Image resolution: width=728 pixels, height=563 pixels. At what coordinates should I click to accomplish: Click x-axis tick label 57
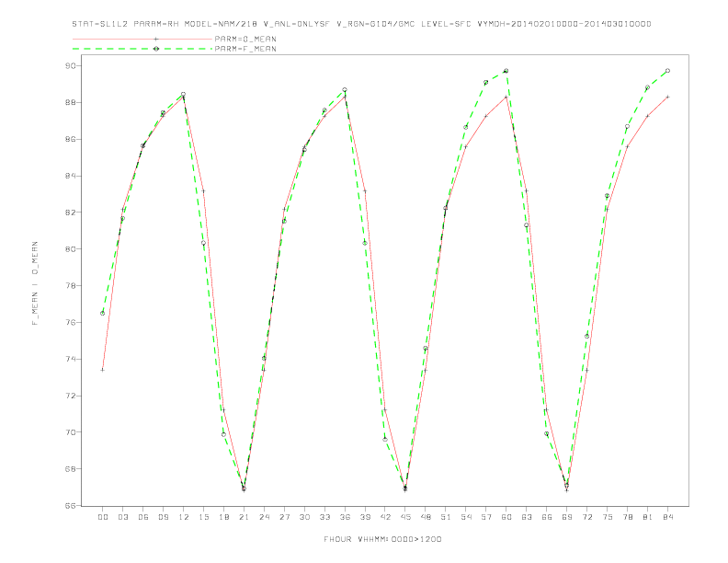click(486, 517)
